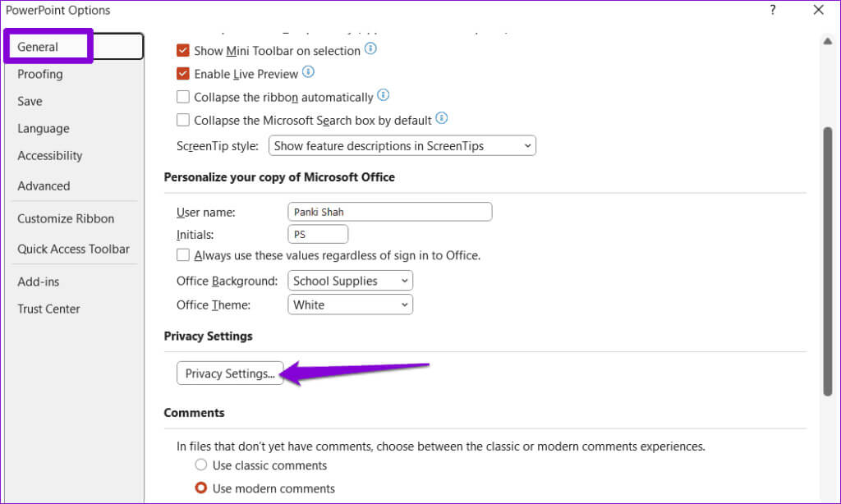Click info icon beside Show Mini Toolbar
The height and width of the screenshot is (504, 841).
click(x=370, y=49)
